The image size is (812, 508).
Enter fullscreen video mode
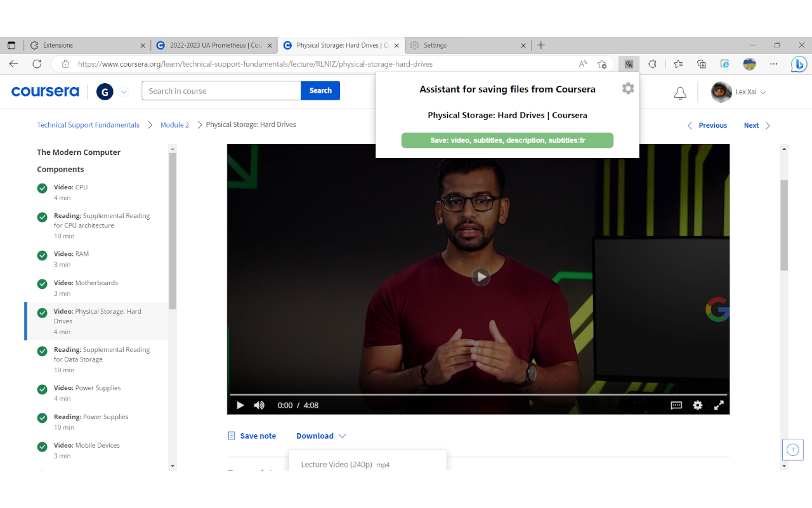coord(719,405)
